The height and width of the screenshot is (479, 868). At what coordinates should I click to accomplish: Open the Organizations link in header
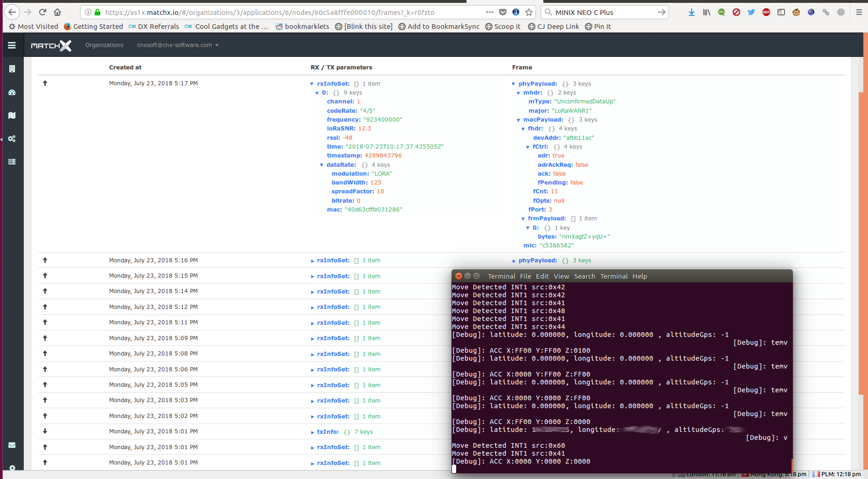pos(104,45)
